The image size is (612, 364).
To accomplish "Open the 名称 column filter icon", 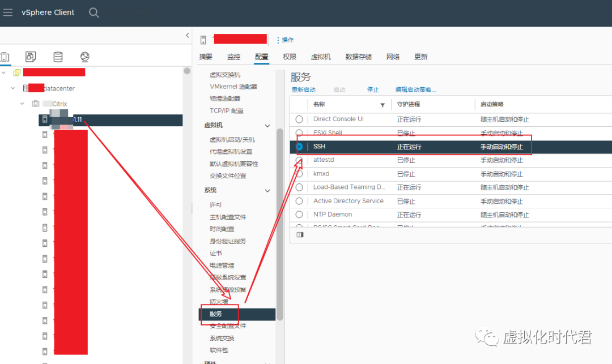I will pos(382,105).
